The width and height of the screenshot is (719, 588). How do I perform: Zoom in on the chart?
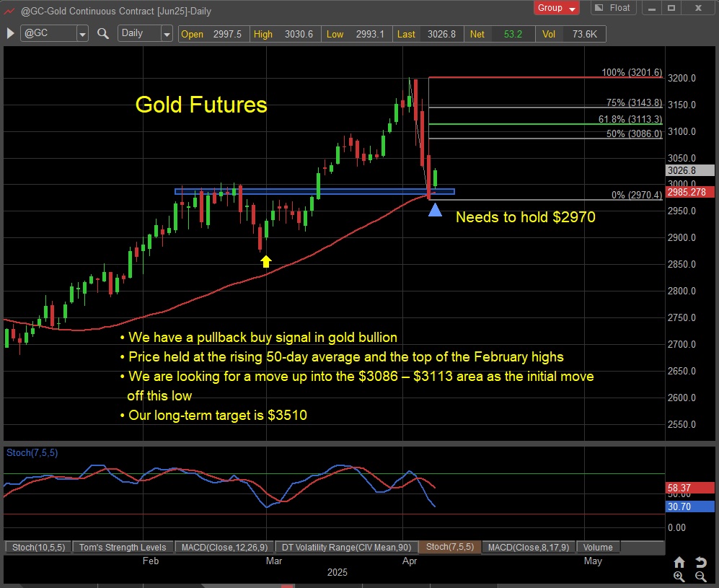pos(679,577)
